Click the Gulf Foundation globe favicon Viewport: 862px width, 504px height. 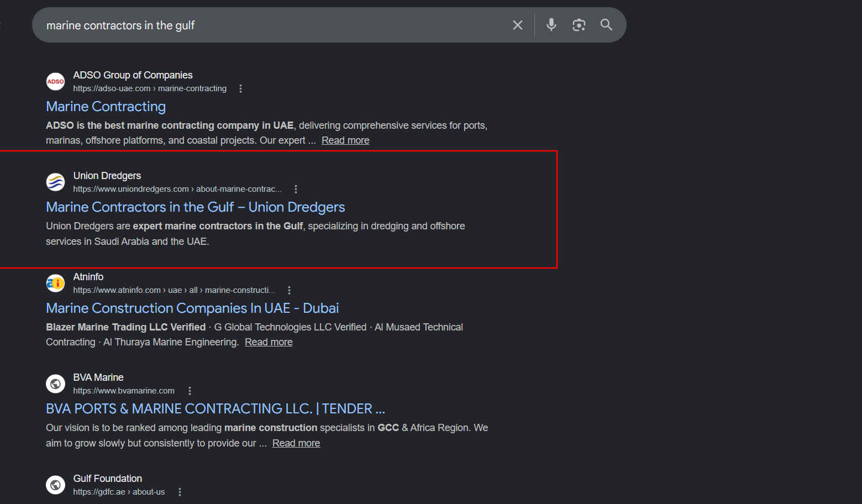[x=55, y=485]
